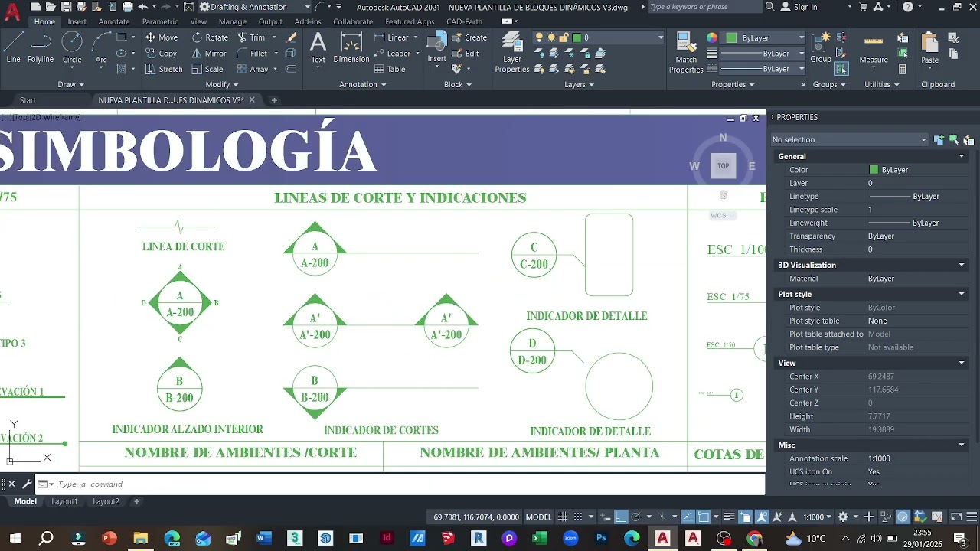Viewport: 980px width, 551px height.
Task: Click the Measure tool
Action: (874, 47)
